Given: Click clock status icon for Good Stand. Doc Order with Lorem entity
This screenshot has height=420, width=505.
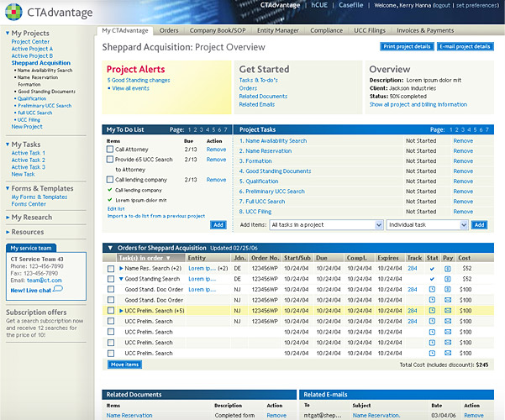Looking at the screenshot, I should 432,289.
